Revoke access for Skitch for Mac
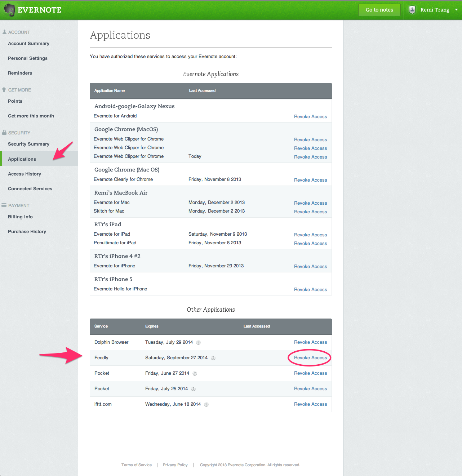 point(310,212)
